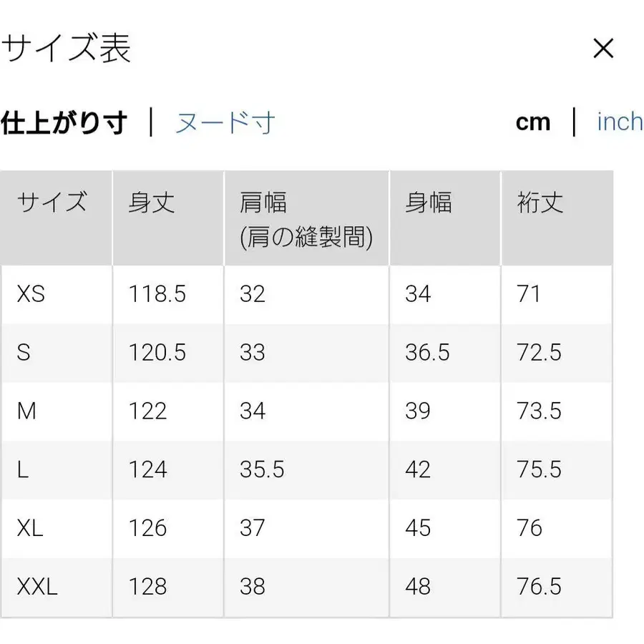Image resolution: width=644 pixels, height=644 pixels.
Task: Click the 肩幅 column header
Action: pos(263,203)
